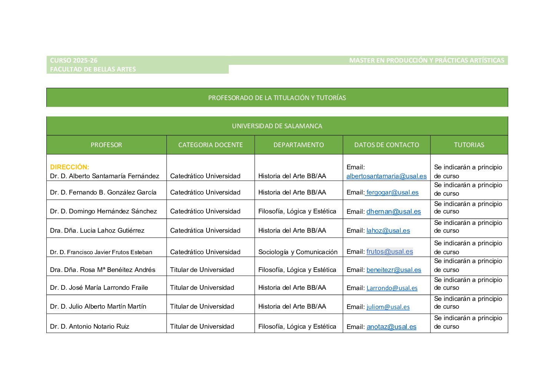This screenshot has width=555, height=392.
Task: Select the DEPARTAMENTO column header
Action: 298,145
